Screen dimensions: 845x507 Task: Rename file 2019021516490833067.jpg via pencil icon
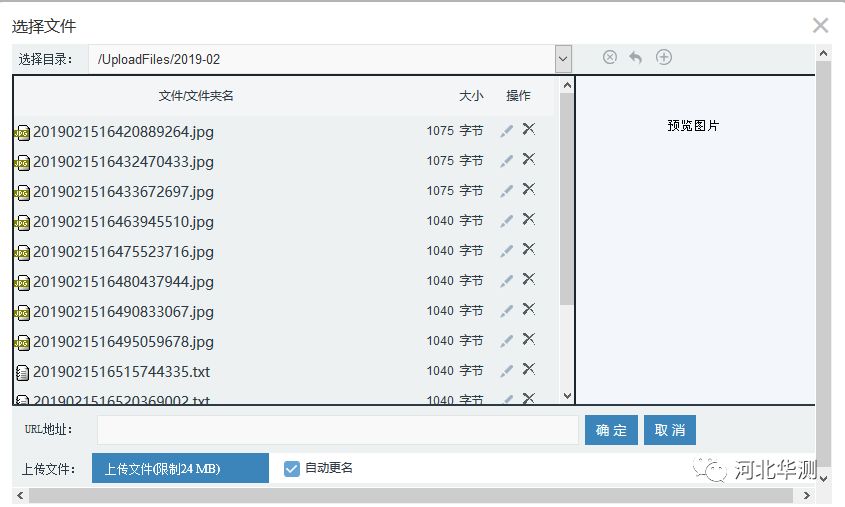(x=506, y=311)
